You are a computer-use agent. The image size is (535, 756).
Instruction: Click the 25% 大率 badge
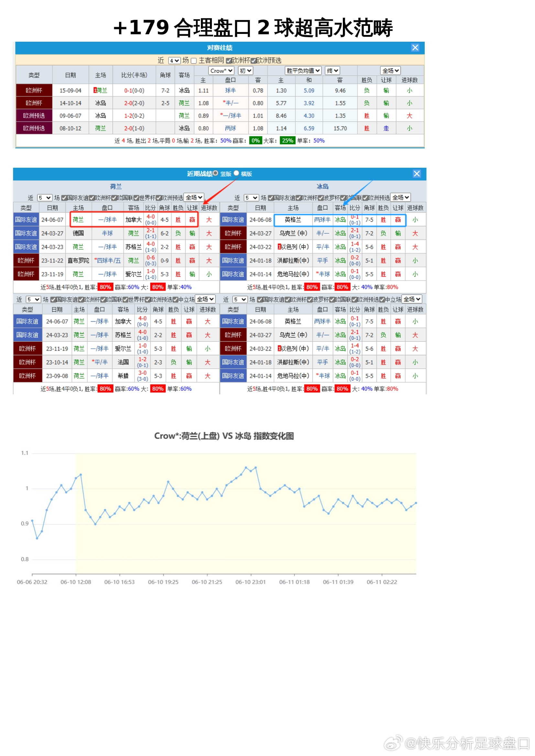click(287, 141)
